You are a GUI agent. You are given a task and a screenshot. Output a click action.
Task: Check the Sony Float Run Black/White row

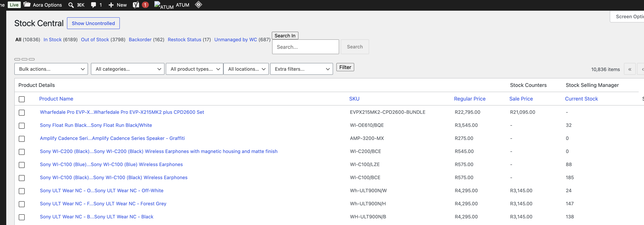(22, 126)
